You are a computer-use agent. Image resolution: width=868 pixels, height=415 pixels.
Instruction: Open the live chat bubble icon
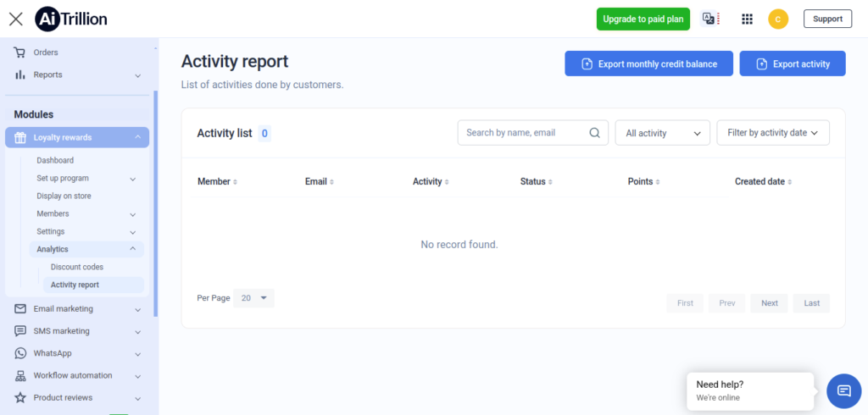click(x=843, y=390)
